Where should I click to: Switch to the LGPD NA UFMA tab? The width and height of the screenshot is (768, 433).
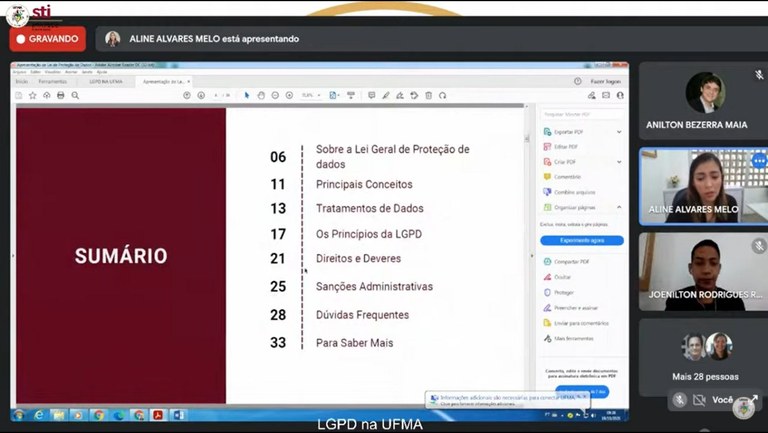104,81
